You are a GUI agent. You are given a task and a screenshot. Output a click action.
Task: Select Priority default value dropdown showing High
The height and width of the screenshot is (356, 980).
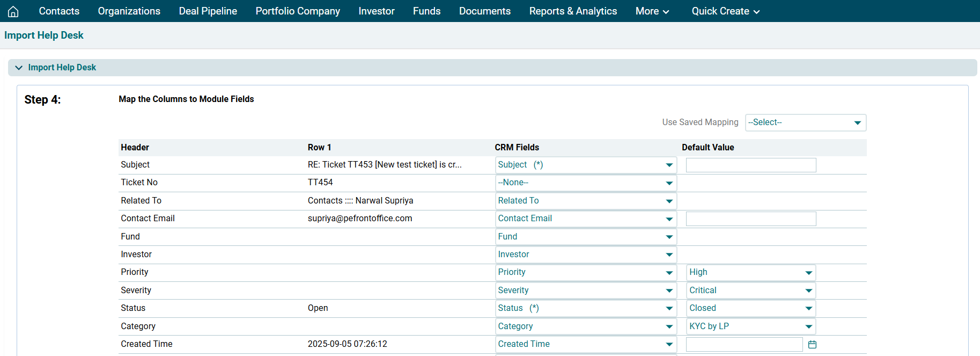click(x=750, y=272)
